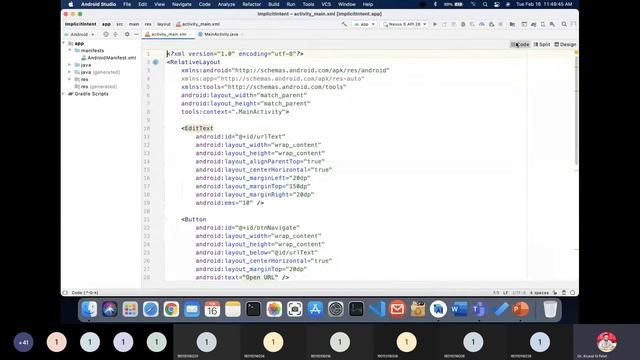
Task: Hide project panel with minus icon
Action: [136, 34]
